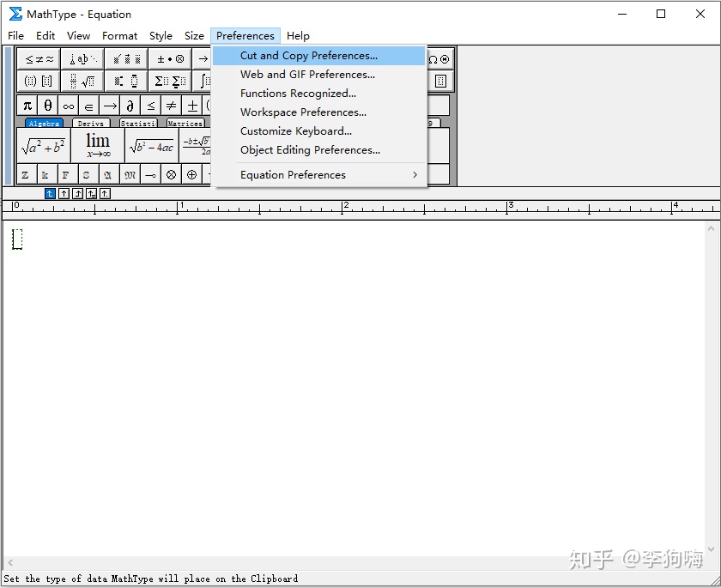Close the Preferences menu
Image resolution: width=721 pixels, height=588 pixels.
[x=245, y=36]
